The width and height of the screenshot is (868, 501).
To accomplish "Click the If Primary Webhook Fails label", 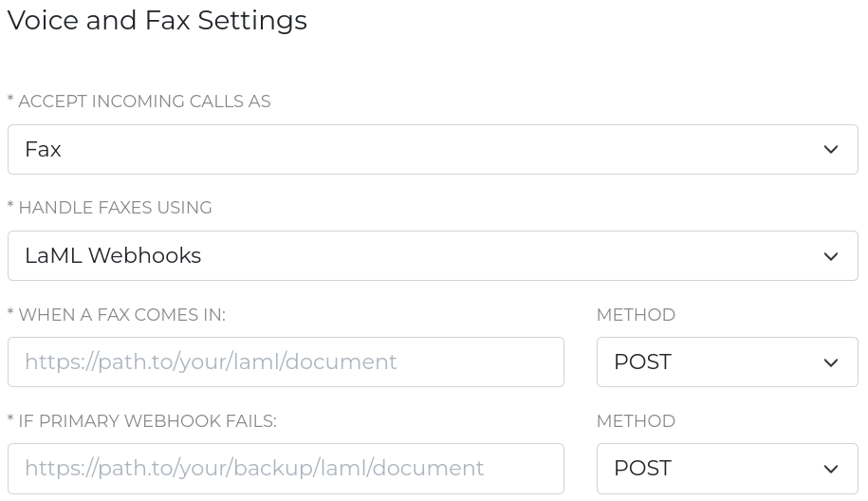I will [142, 421].
